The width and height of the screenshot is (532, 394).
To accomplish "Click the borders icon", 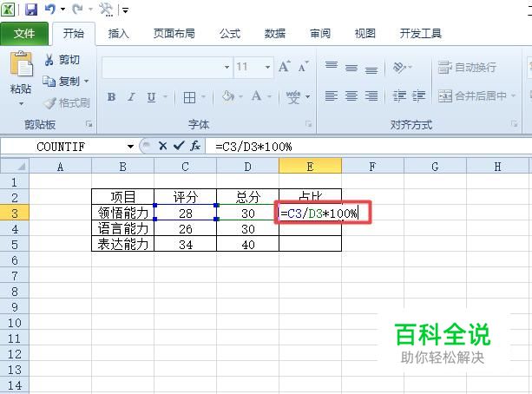I will [189, 97].
